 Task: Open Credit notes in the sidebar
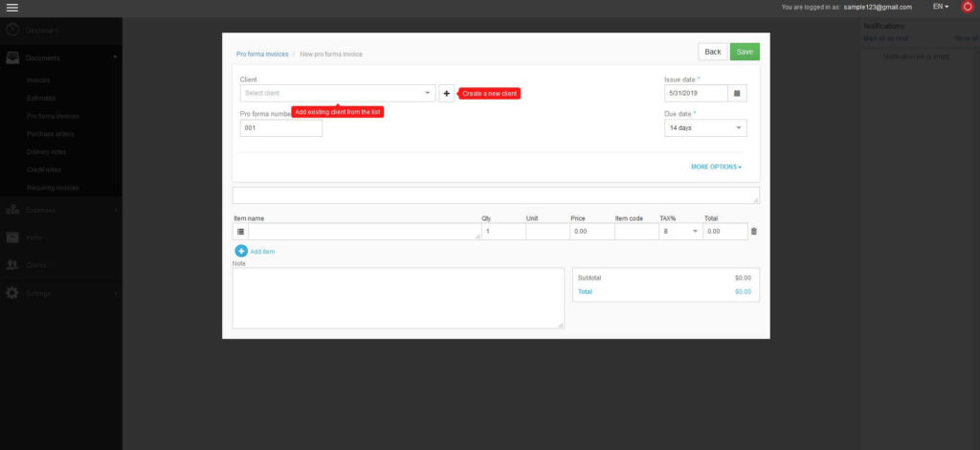point(44,170)
